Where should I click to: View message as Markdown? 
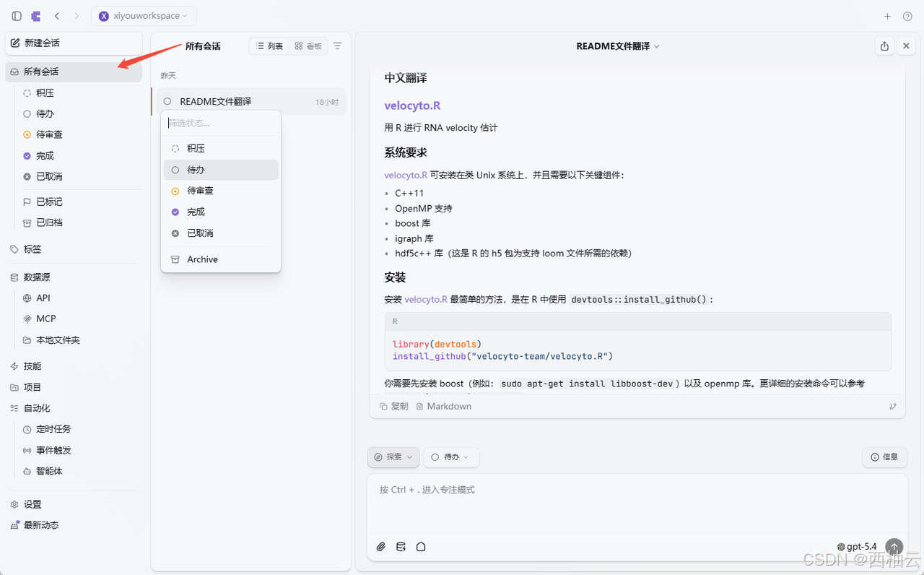[x=444, y=406]
